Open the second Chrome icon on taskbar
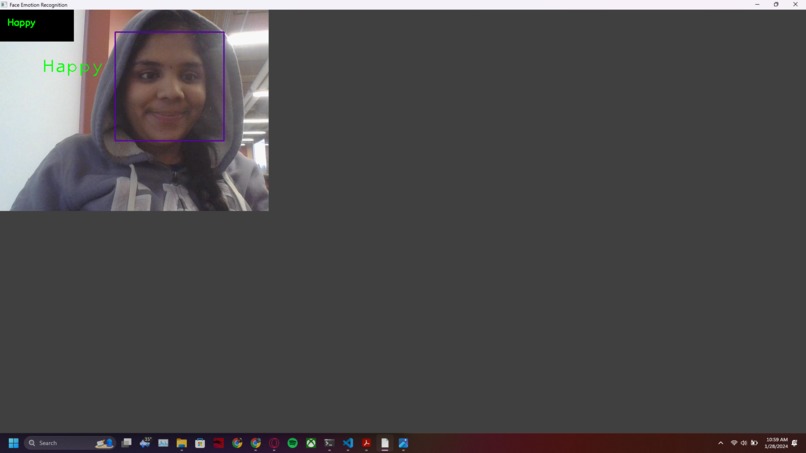The image size is (806, 453). (255, 443)
